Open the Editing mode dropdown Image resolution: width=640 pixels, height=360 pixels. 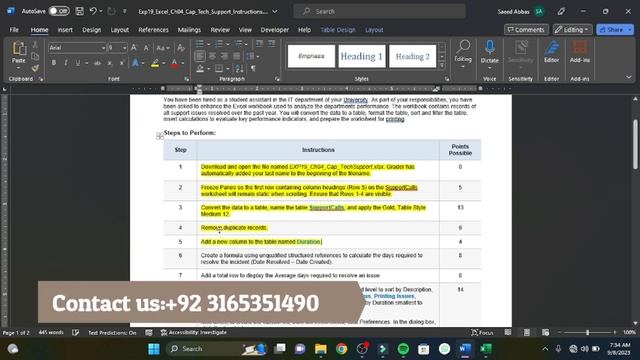pyautogui.click(x=572, y=30)
